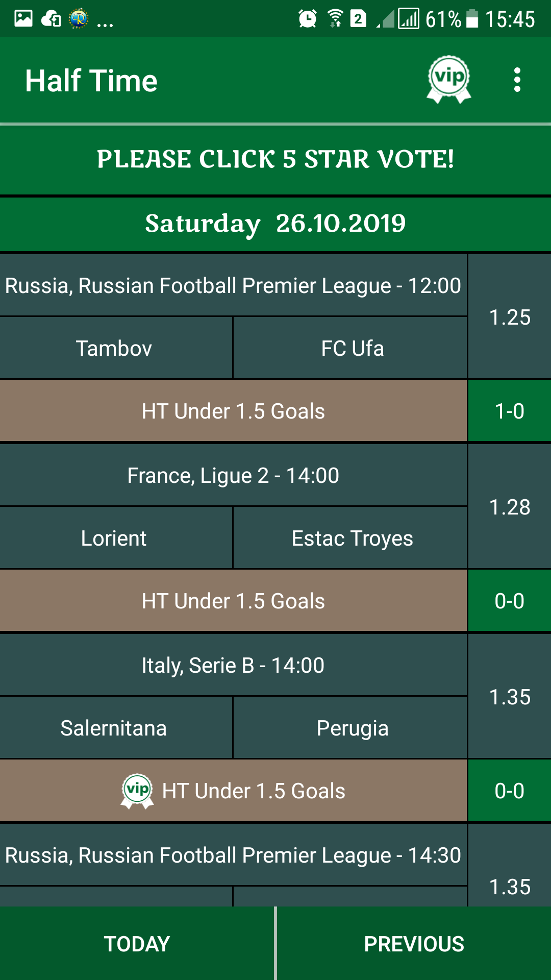Tap the Tambov team cell
Viewport: 551px width, 980px height.
(x=114, y=348)
